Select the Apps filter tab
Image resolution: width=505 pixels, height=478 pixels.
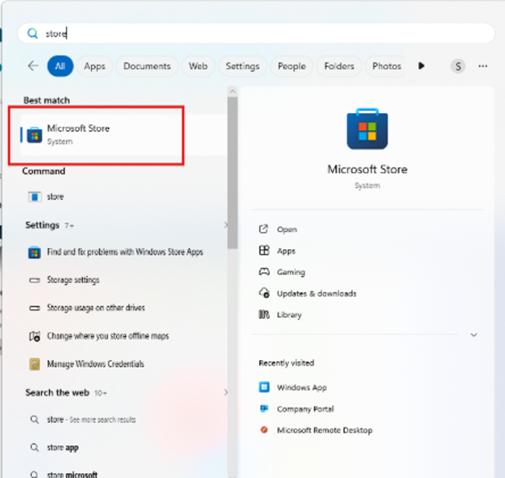[x=95, y=66]
